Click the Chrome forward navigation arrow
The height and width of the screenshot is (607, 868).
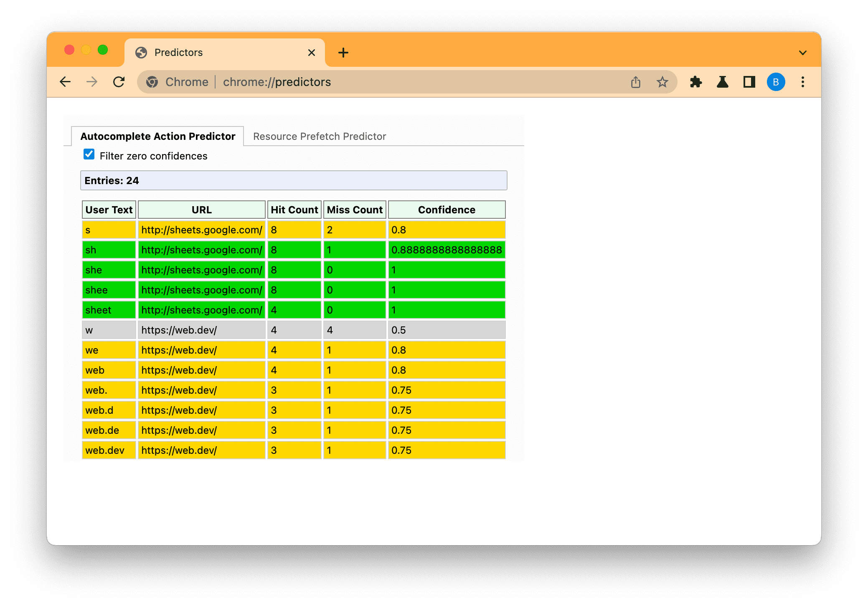click(x=91, y=82)
